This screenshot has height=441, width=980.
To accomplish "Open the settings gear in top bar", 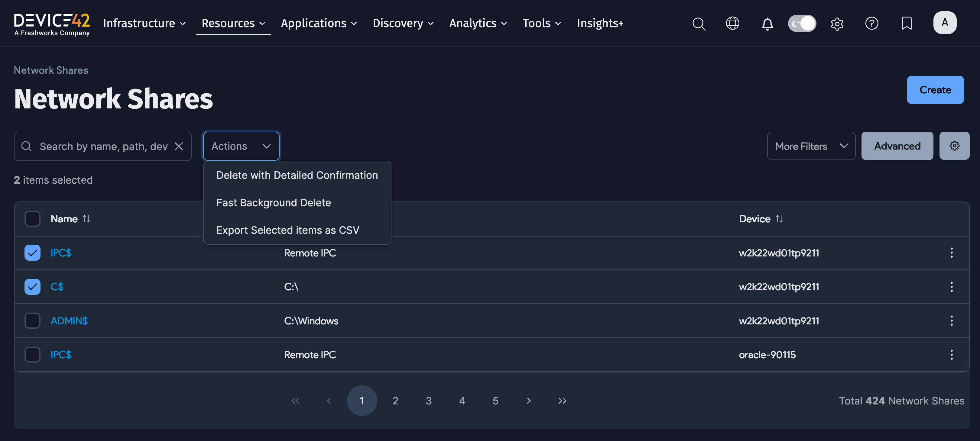I will point(837,24).
